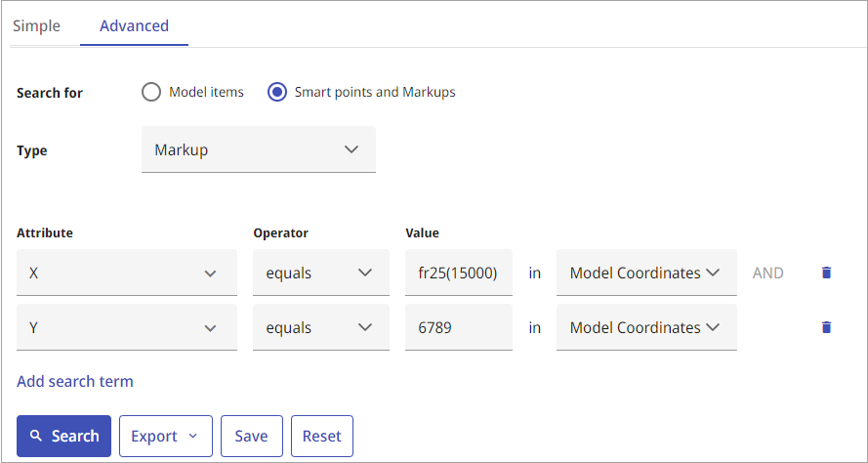Expand the X attribute dropdown
868x463 pixels.
click(127, 273)
